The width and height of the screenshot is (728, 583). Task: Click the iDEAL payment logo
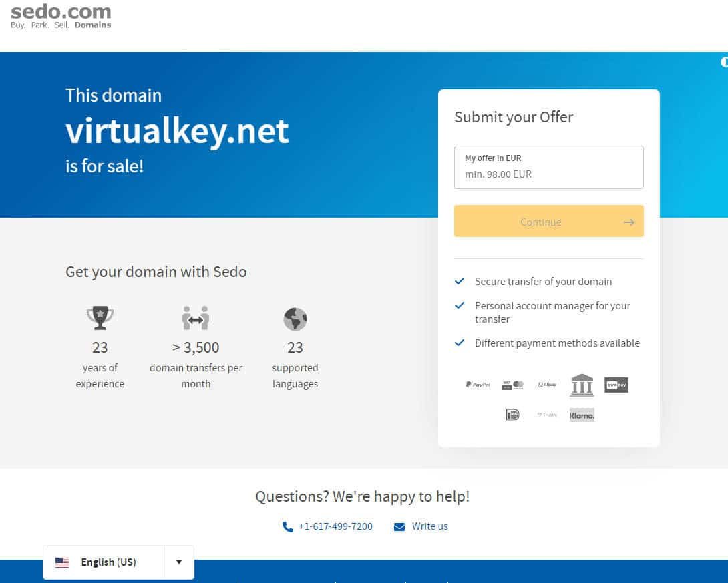(512, 415)
